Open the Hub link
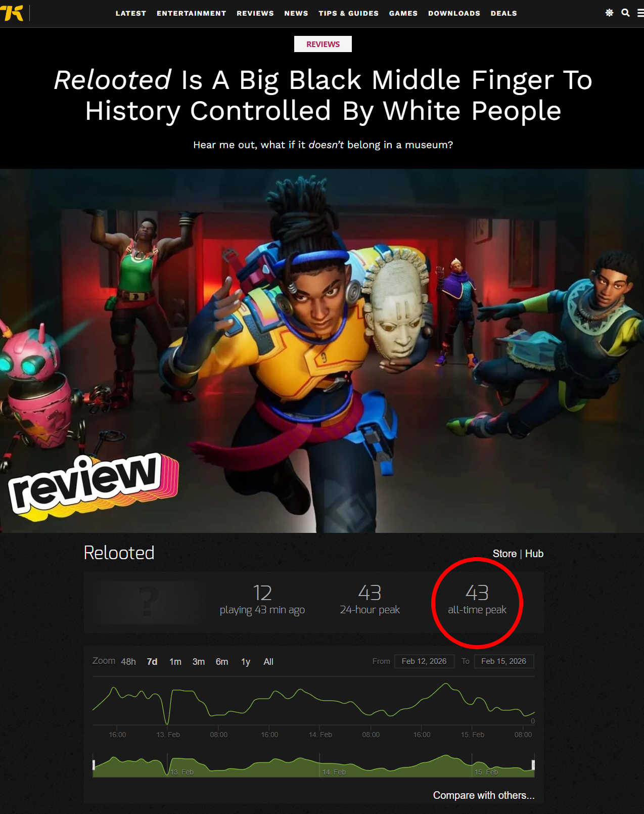The image size is (644, 814). [534, 554]
